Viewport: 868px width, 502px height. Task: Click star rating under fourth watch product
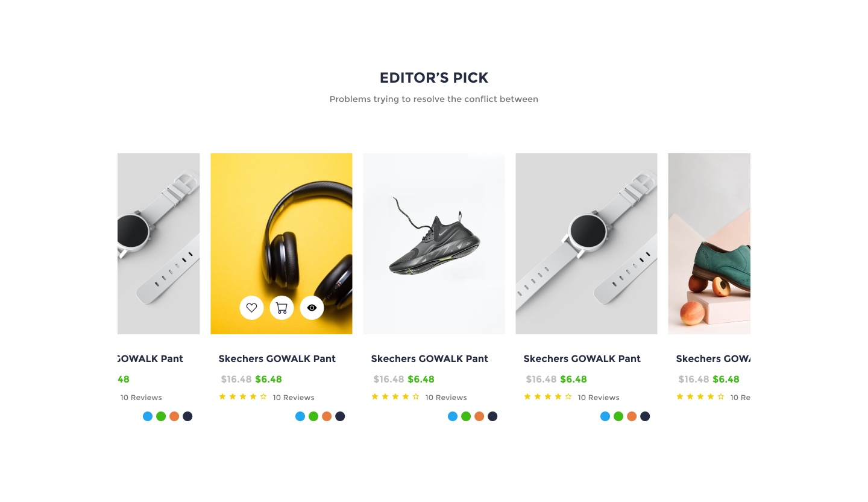point(547,397)
